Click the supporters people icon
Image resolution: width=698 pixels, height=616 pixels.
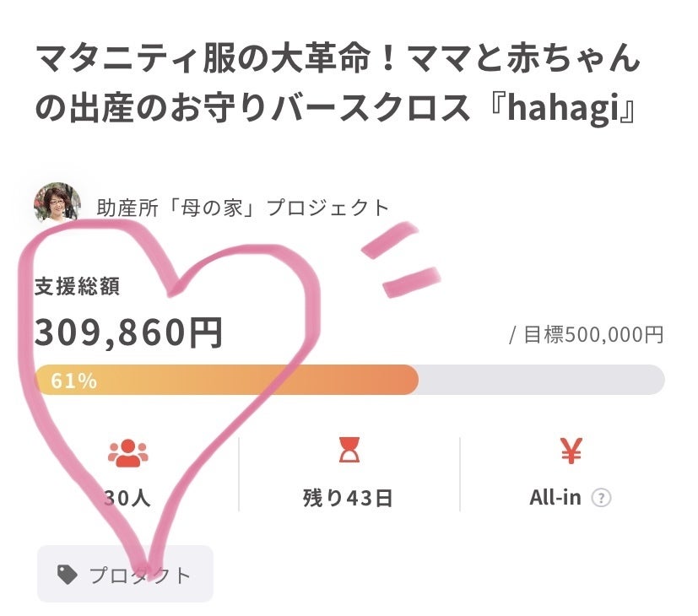tap(127, 454)
